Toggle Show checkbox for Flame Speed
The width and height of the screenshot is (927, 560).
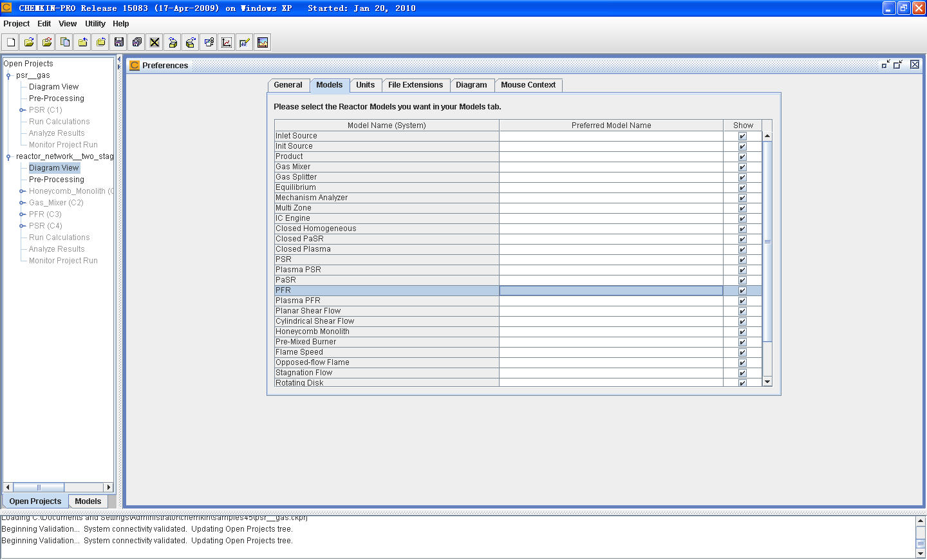pos(742,352)
